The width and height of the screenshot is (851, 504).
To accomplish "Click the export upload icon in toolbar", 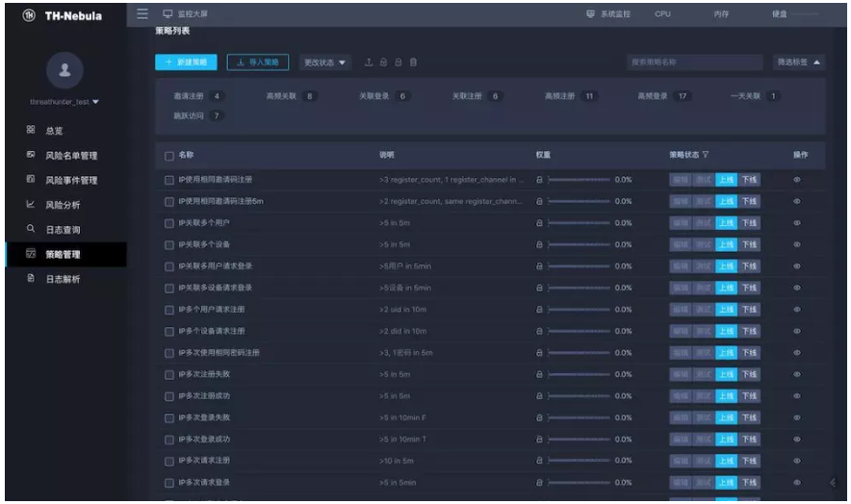I will (369, 63).
